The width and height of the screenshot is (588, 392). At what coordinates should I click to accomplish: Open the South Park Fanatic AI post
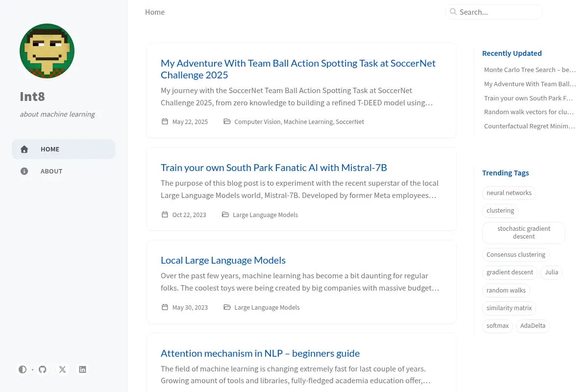pos(274,168)
